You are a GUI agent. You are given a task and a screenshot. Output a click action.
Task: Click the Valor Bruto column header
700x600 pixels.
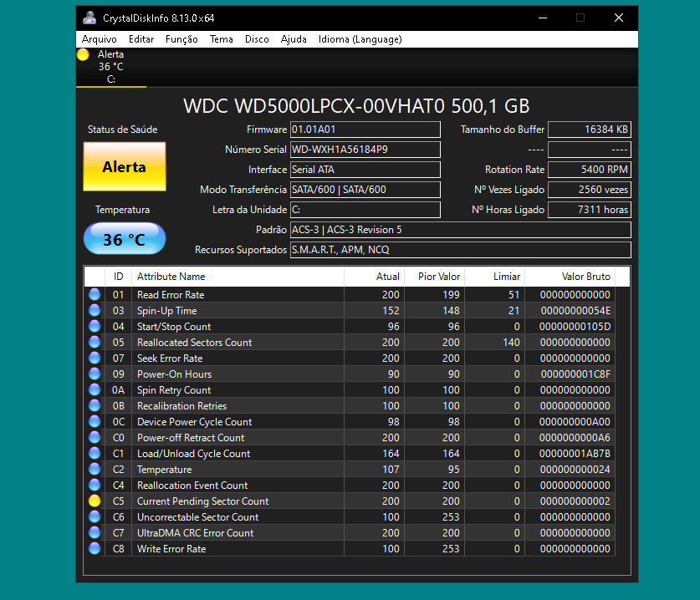coord(570,277)
